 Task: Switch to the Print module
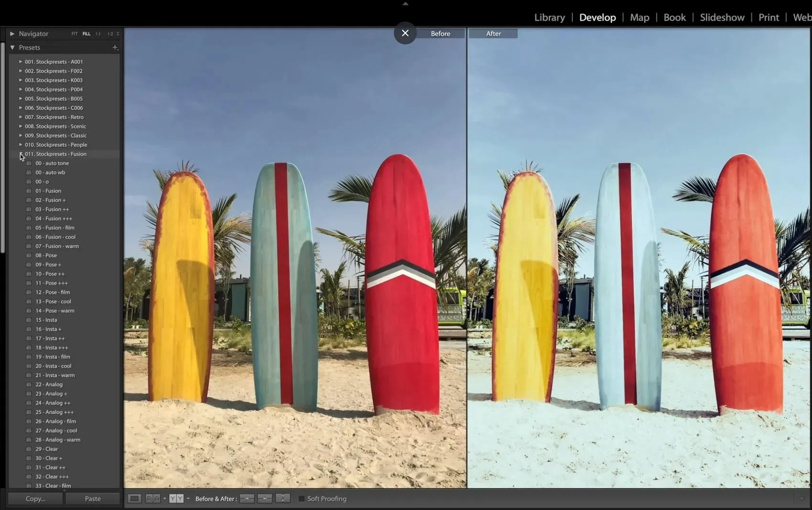point(769,18)
